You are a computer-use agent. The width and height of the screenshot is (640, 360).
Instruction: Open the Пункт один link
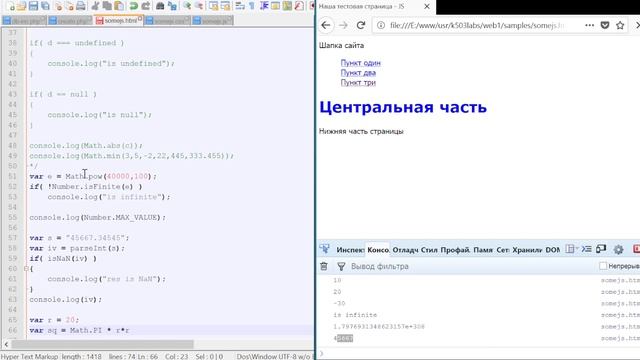[360, 63]
